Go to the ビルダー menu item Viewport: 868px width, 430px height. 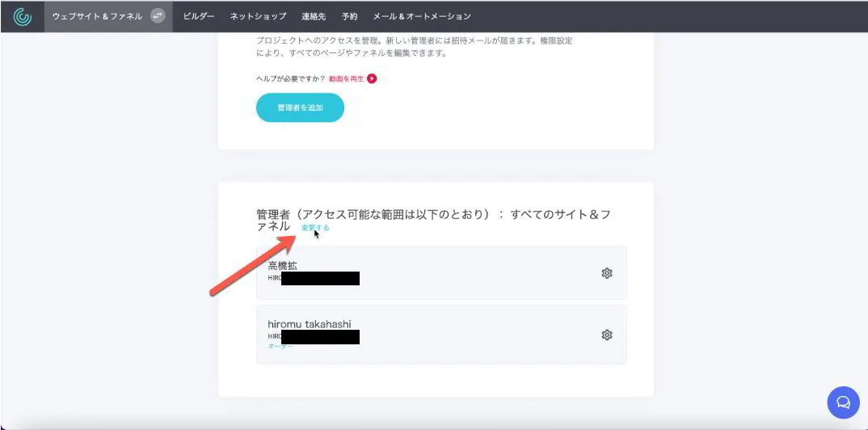pos(199,16)
